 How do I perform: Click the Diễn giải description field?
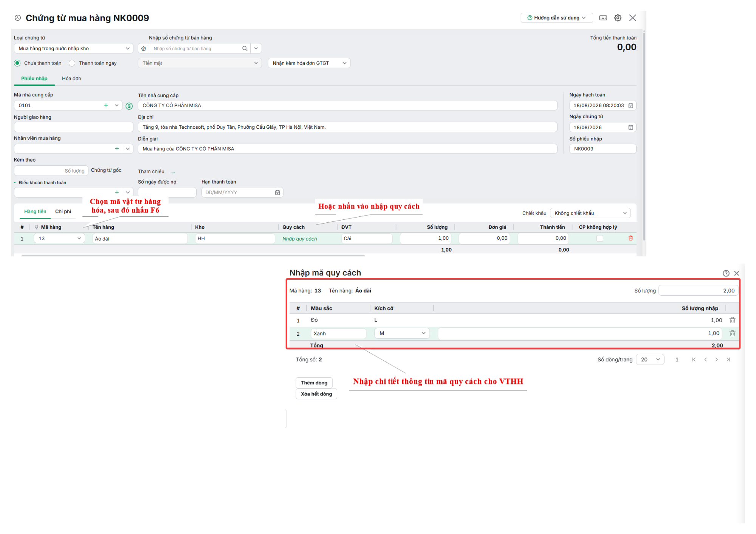347,149
